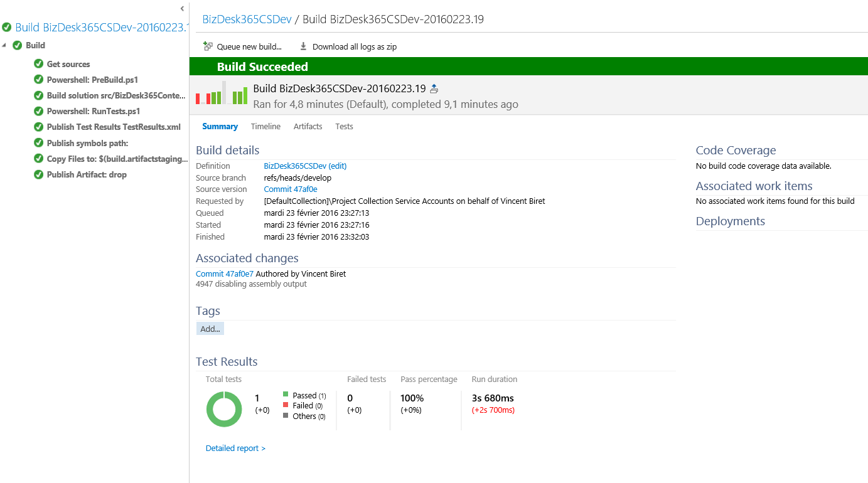Click Queue new build... button

(x=243, y=46)
